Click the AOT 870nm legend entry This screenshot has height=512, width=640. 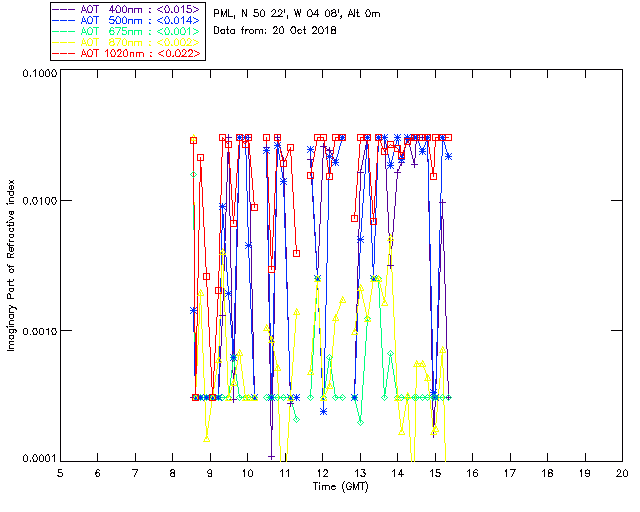127,42
